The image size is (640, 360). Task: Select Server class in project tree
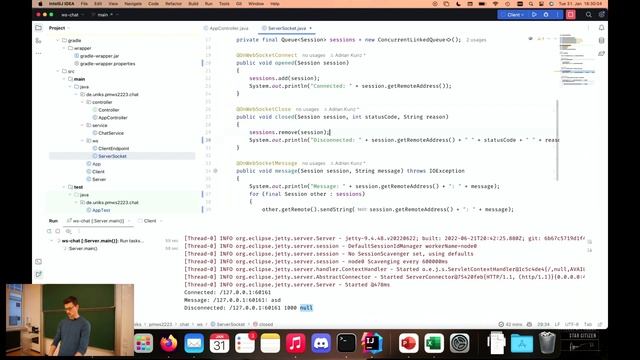[99, 179]
